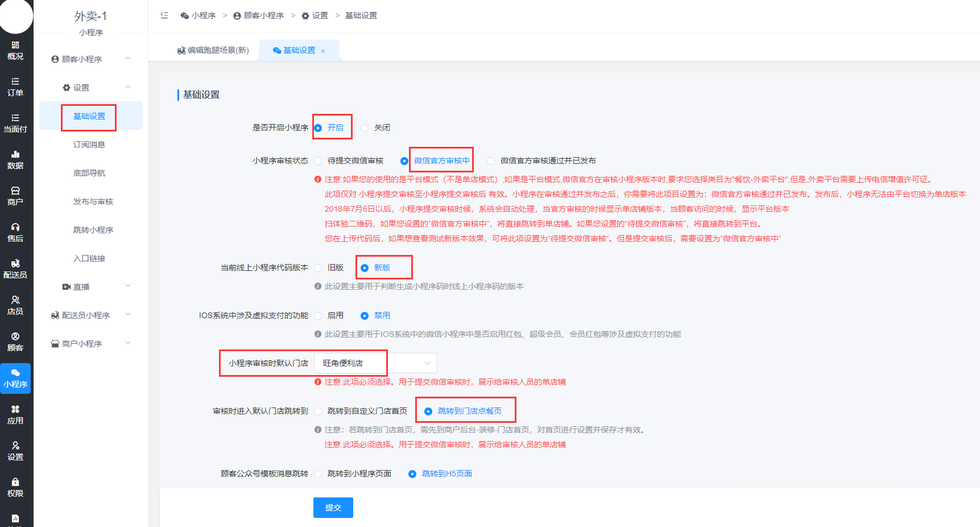Open default store dropdown 旺角便利店

pyautogui.click(x=375, y=363)
